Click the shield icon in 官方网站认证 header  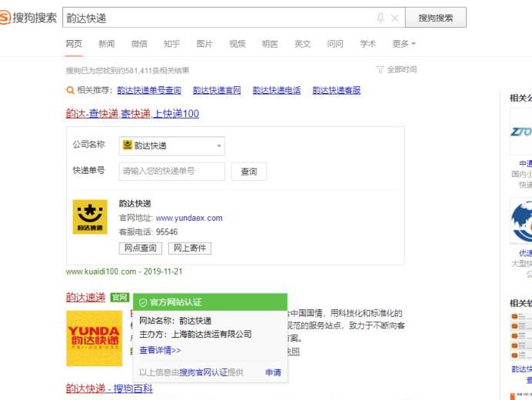pyautogui.click(x=143, y=302)
